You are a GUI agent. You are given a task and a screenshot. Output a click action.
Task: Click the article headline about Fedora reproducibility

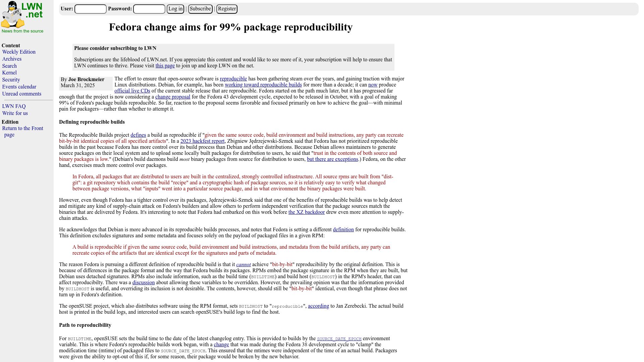point(231,27)
